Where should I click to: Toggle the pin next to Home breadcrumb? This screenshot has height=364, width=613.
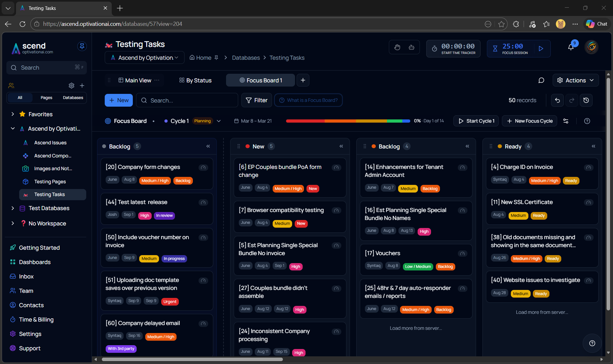(216, 57)
